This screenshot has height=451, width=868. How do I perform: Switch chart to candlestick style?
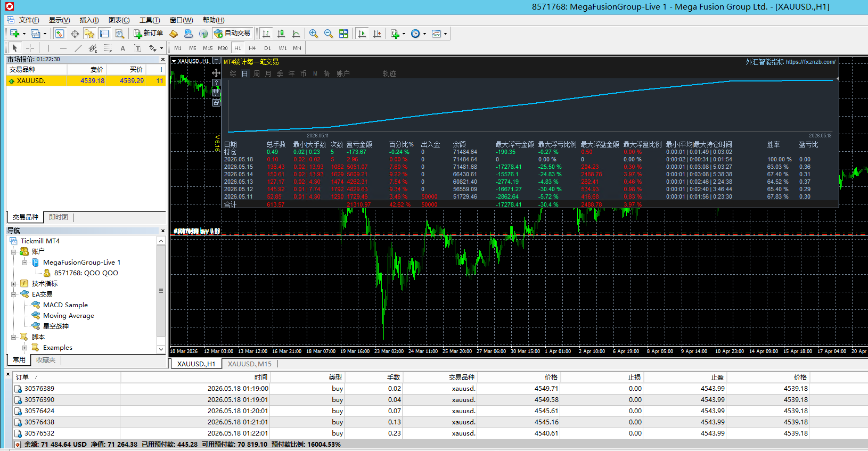pos(281,34)
